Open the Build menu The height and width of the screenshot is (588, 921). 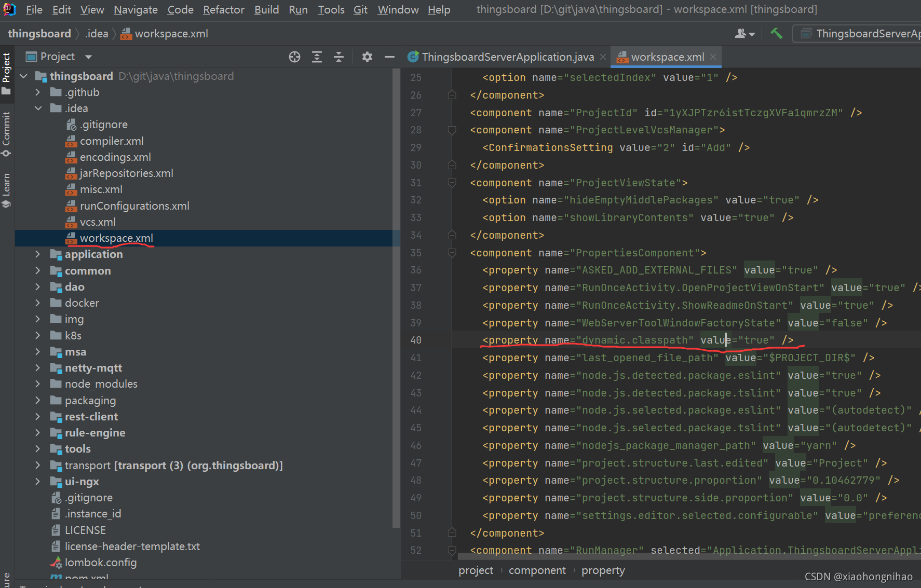point(266,10)
